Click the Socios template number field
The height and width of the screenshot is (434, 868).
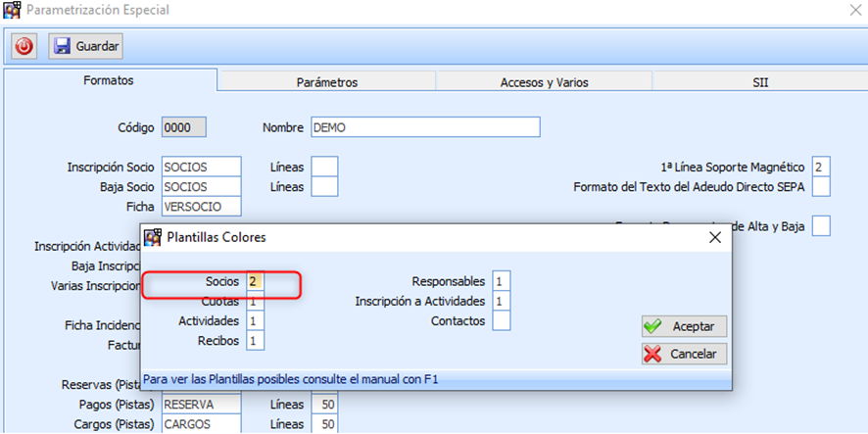(256, 281)
